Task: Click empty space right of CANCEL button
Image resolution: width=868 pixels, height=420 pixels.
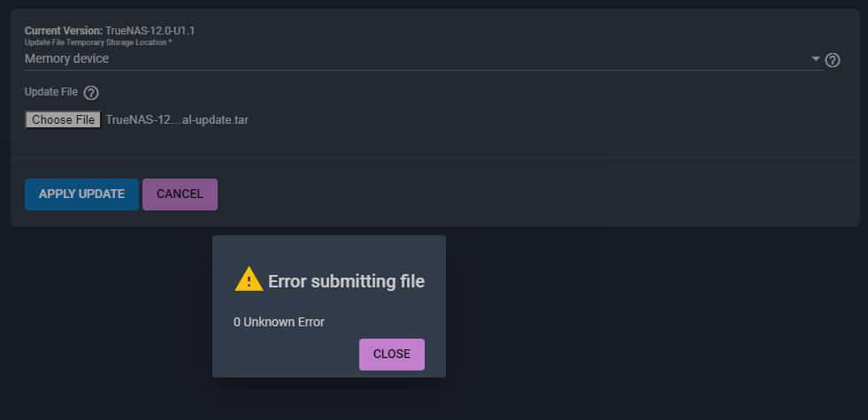Action: pos(531,195)
